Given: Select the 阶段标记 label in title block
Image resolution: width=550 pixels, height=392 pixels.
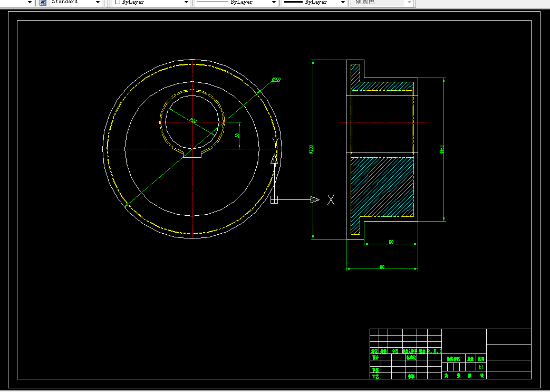Looking at the screenshot, I should click(453, 359).
